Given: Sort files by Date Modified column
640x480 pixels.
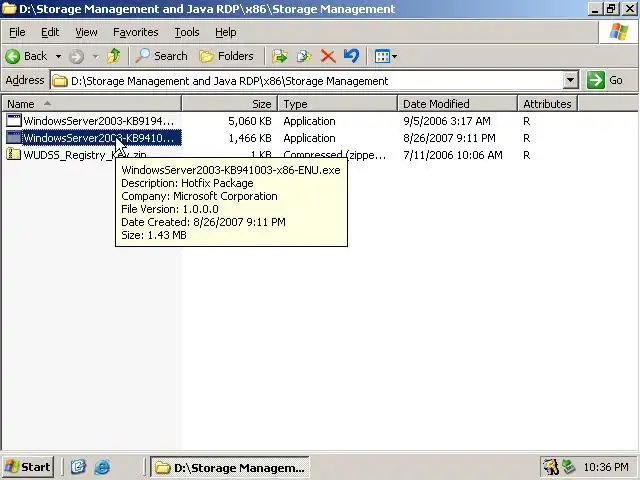Looking at the screenshot, I should click(x=457, y=104).
